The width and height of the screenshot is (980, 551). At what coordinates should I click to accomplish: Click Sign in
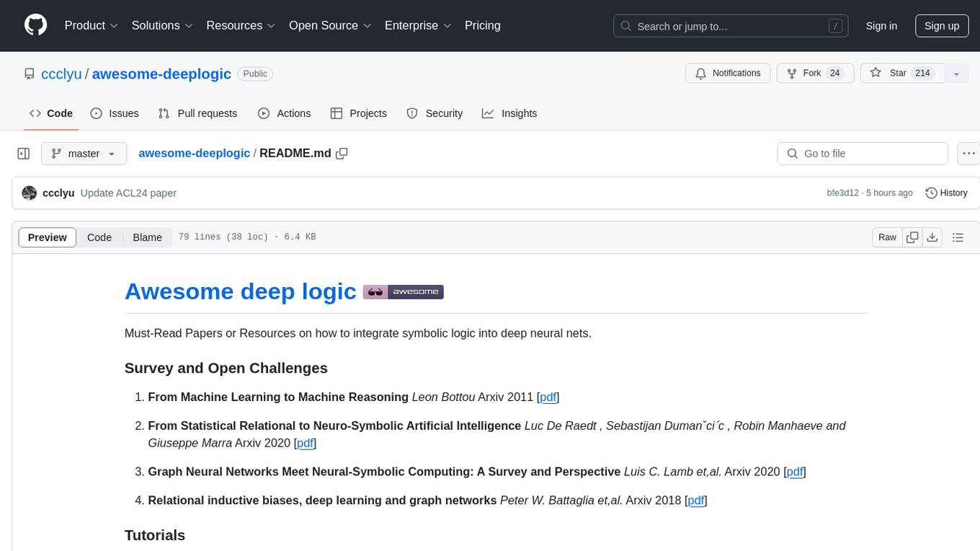click(x=881, y=26)
